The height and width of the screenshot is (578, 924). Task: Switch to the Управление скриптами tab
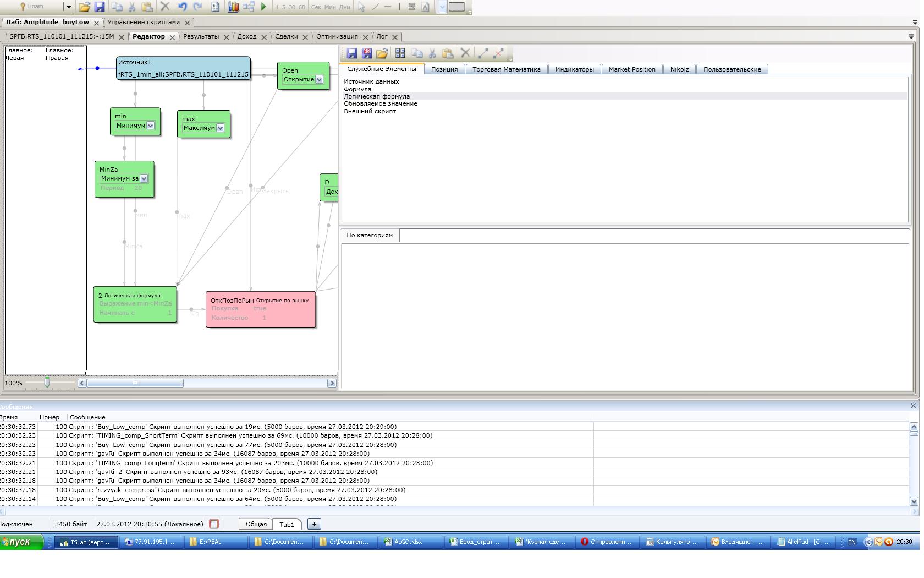[144, 23]
